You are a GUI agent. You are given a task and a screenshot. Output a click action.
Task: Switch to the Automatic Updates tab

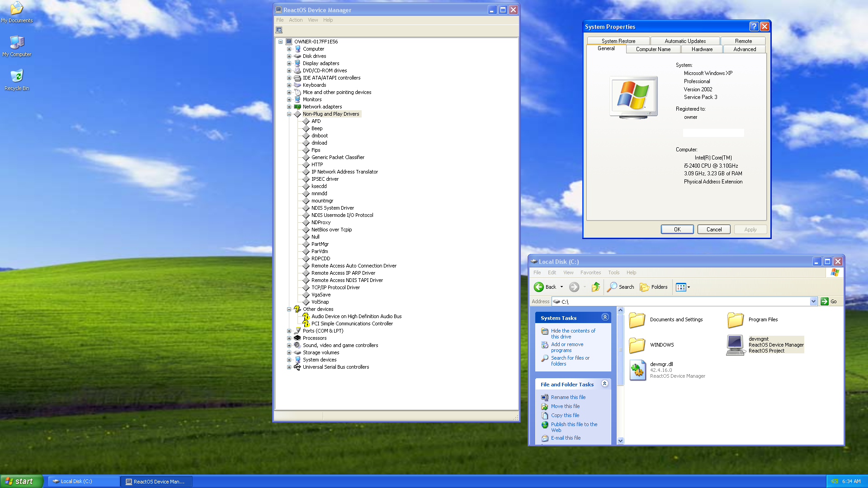[x=685, y=41]
